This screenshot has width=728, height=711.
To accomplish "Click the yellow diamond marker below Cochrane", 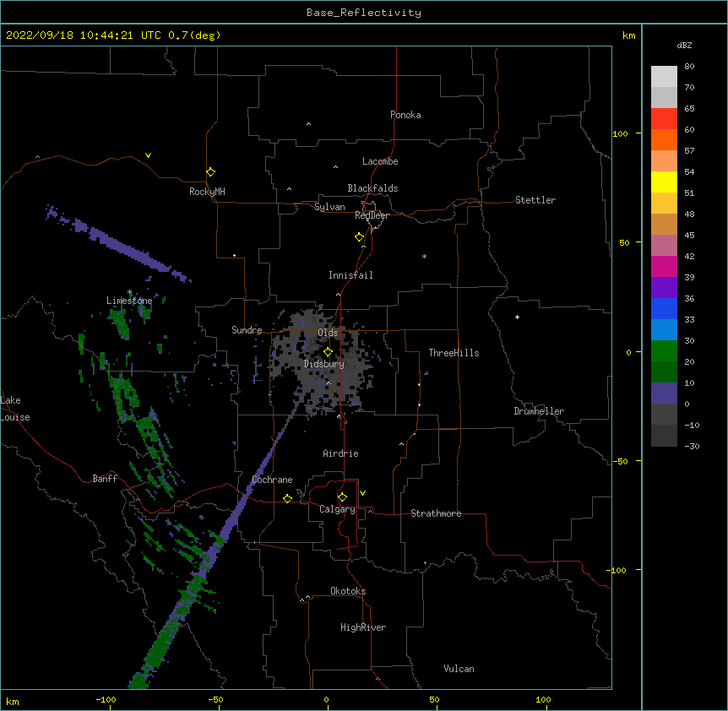I will (287, 498).
